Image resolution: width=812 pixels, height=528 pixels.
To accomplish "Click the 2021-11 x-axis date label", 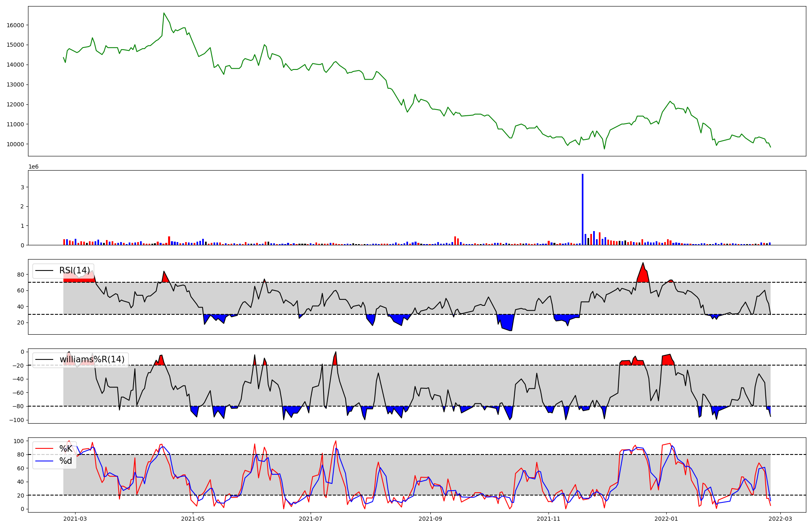I will [x=549, y=519].
